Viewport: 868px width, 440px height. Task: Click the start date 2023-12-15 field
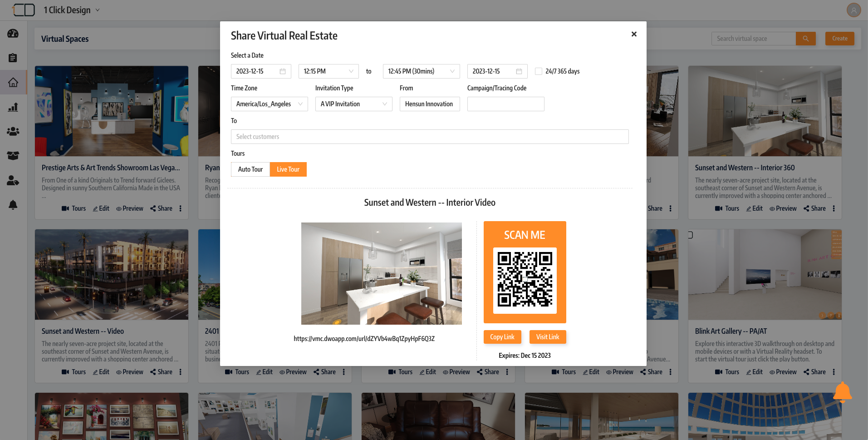pos(261,71)
